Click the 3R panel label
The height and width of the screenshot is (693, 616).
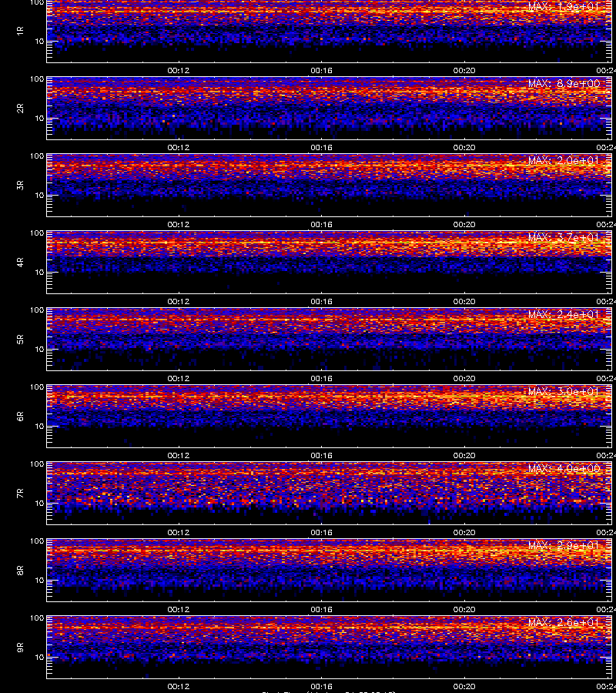20,185
